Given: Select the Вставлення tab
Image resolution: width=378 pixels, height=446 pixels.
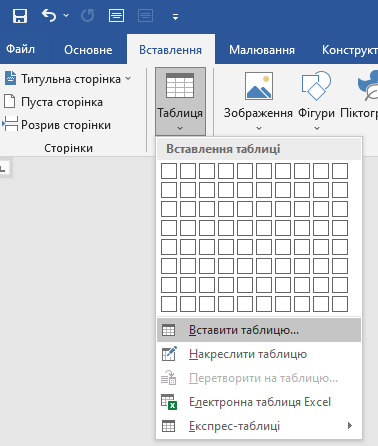Looking at the screenshot, I should coord(170,50).
